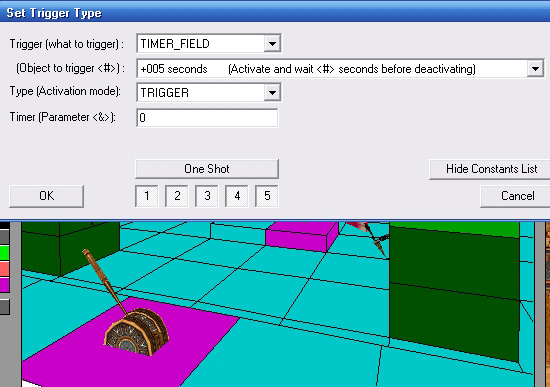This screenshot has height=387, width=550.
Task: Toggle flag button 1
Action: point(147,196)
